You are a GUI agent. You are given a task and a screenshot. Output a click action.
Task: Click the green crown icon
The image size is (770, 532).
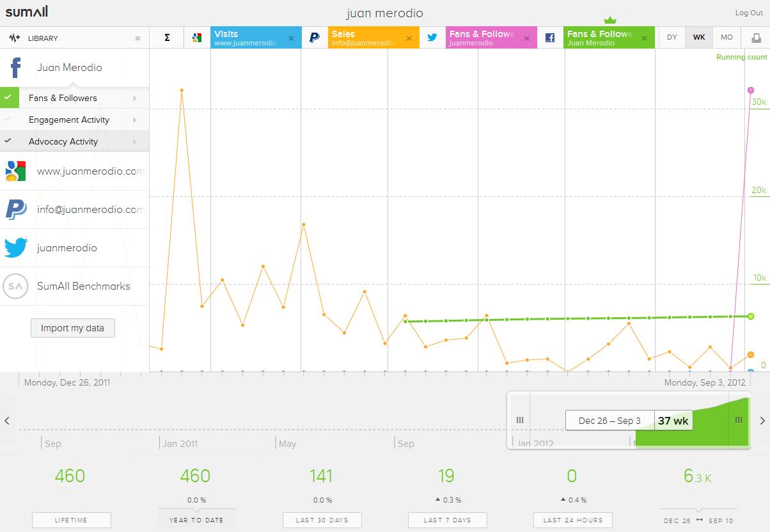click(609, 20)
